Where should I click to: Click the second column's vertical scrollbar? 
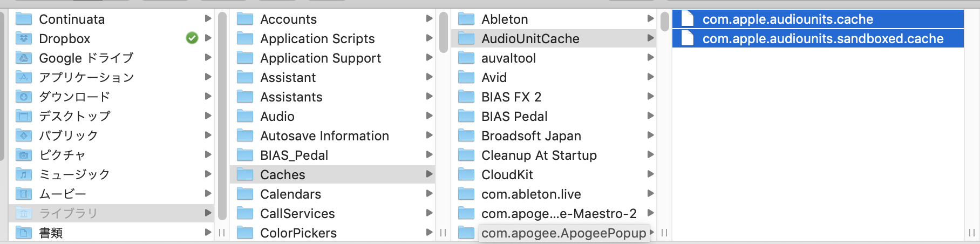pyautogui.click(x=444, y=32)
